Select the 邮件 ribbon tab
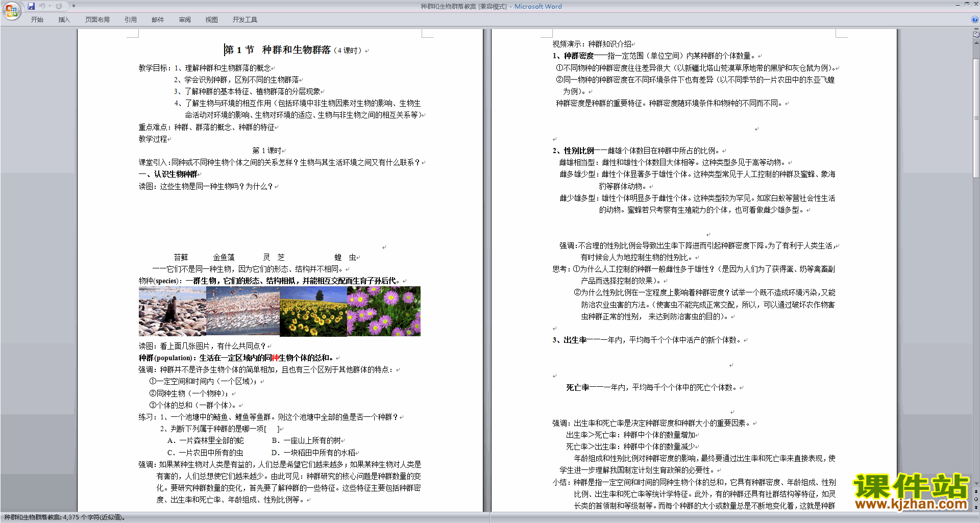980x523 pixels. click(158, 20)
